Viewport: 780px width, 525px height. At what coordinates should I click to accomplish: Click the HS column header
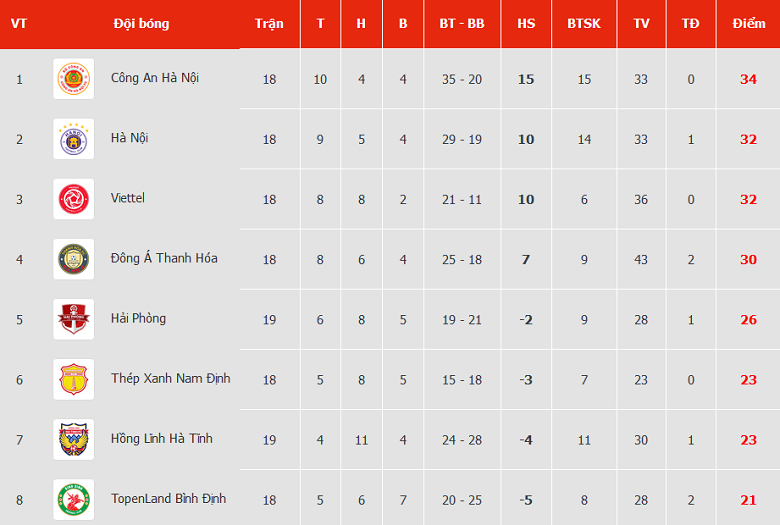click(526, 23)
